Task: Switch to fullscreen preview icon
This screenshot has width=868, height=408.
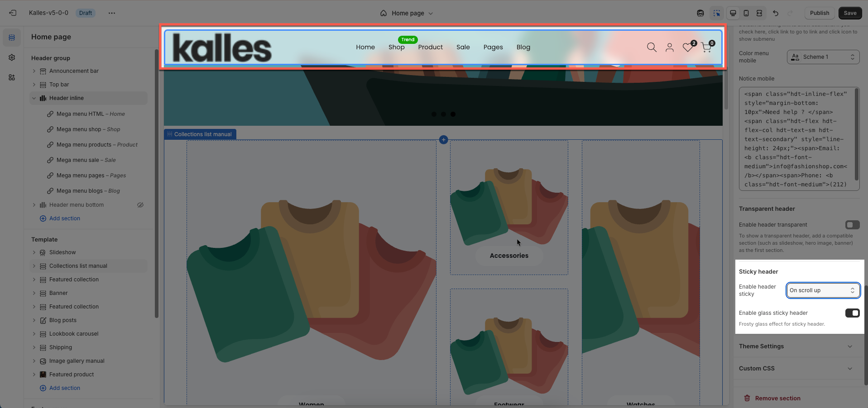Action: tap(759, 13)
